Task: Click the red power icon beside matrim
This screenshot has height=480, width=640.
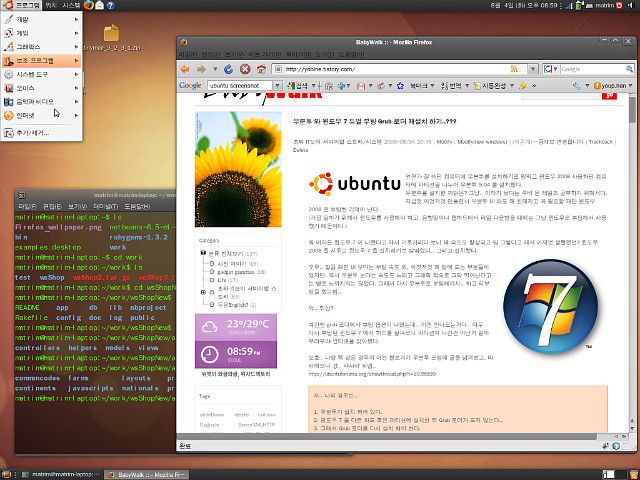Action: point(619,5)
